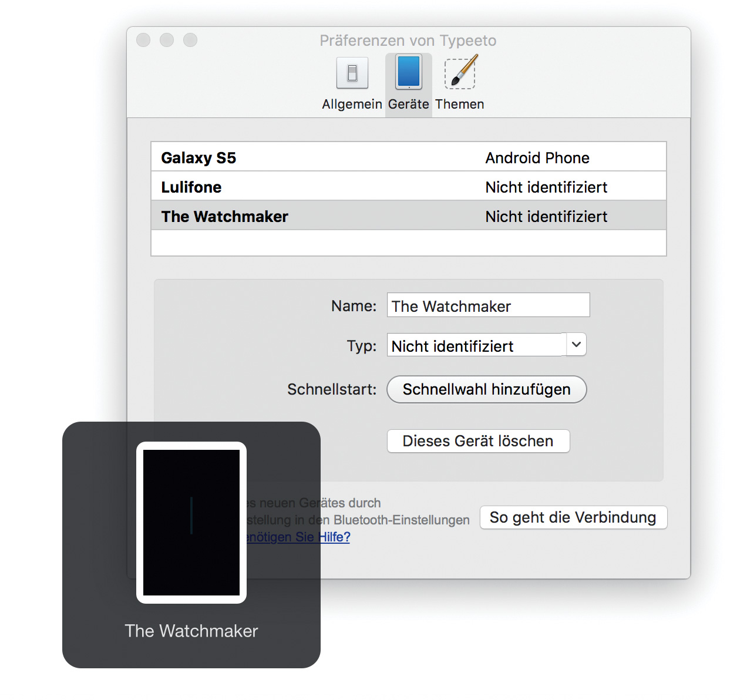Click the window zoom button
The image size is (747, 700).
click(x=190, y=40)
